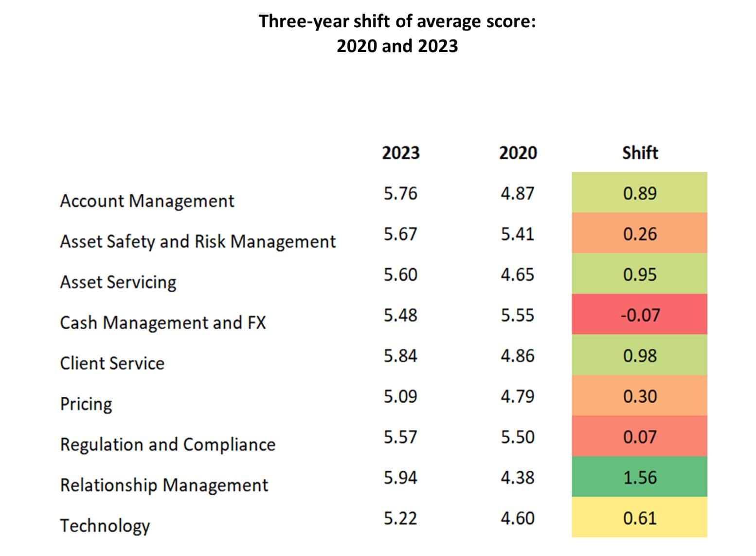Image resolution: width=756 pixels, height=556 pixels.
Task: Select the Pricing row label
Action: pos(86,404)
